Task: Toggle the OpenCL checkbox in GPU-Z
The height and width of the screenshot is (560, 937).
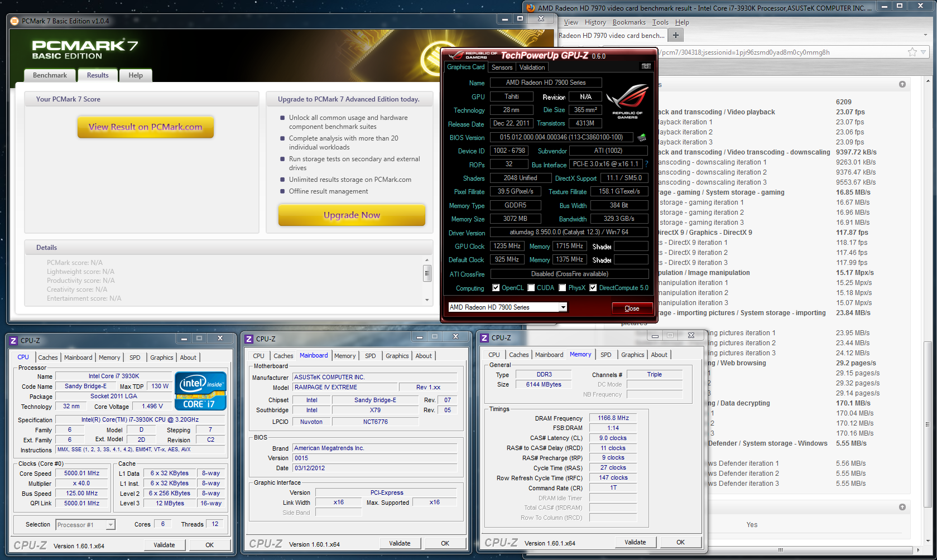Action: pos(496,288)
